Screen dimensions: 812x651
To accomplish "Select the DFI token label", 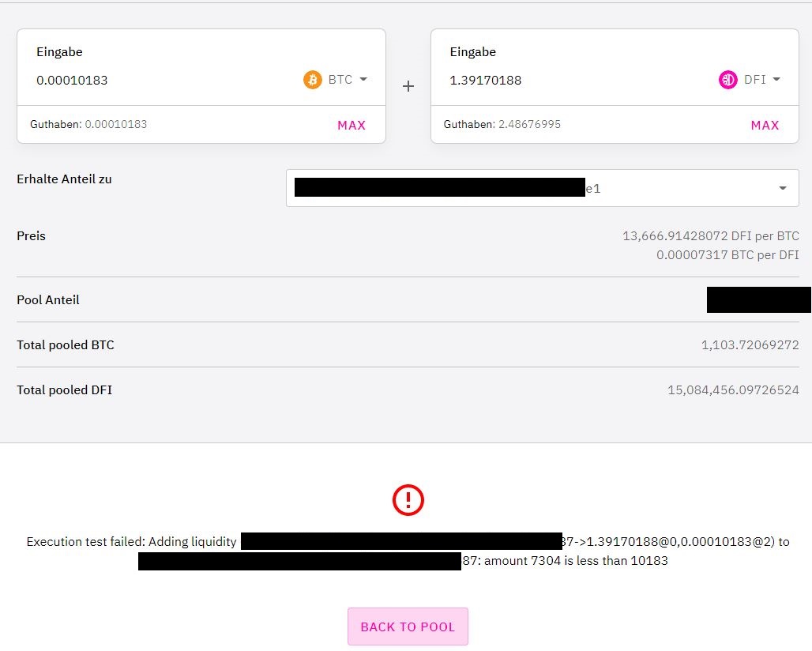I will click(x=754, y=79).
